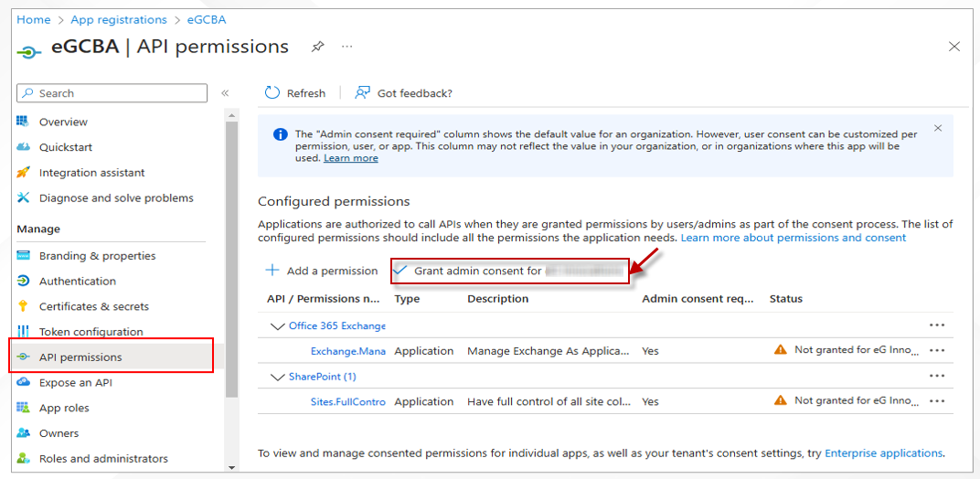Open Roles and administrators page

(x=103, y=458)
